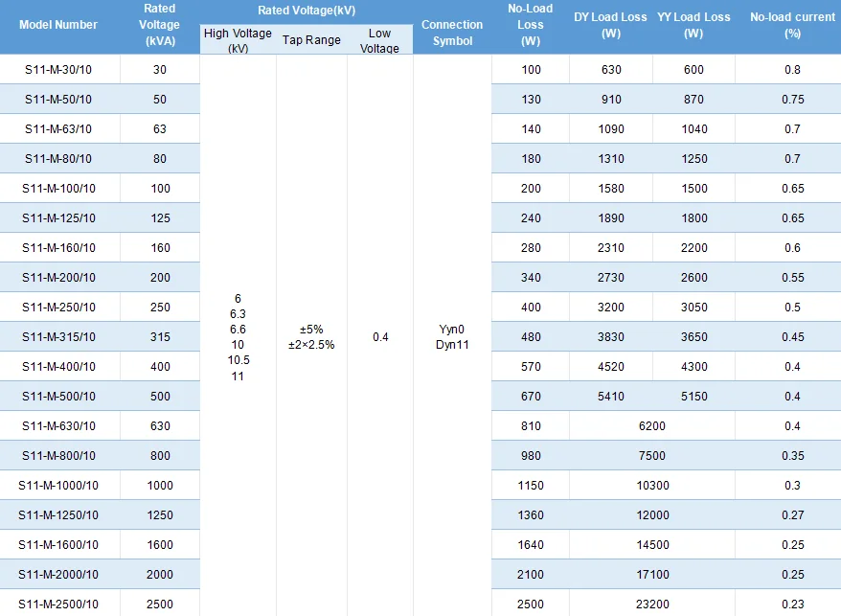Select YY load loss value 5150
The width and height of the screenshot is (841, 616).
[x=694, y=397]
